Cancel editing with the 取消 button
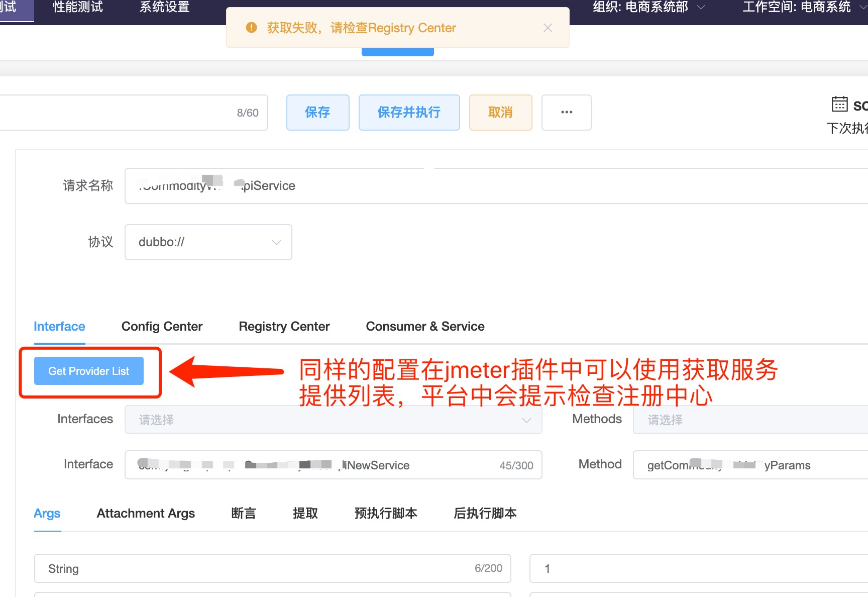868x597 pixels. click(x=500, y=112)
